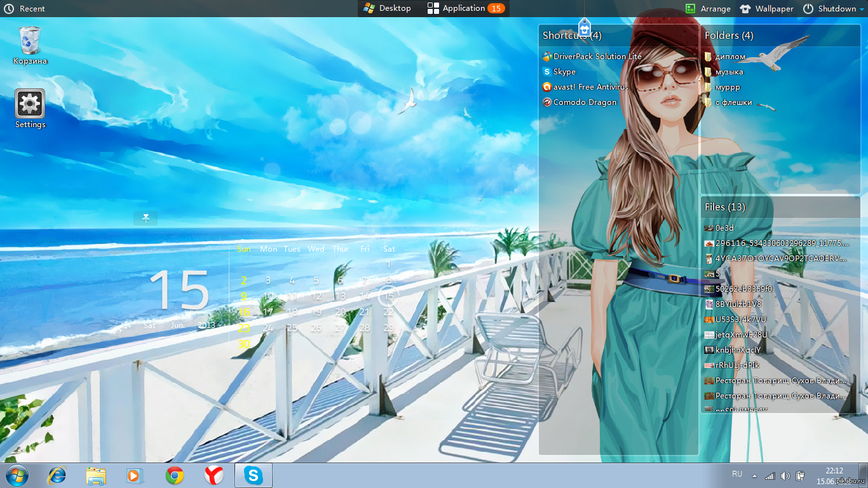
Task: Click the Windows Start button
Action: [x=17, y=475]
